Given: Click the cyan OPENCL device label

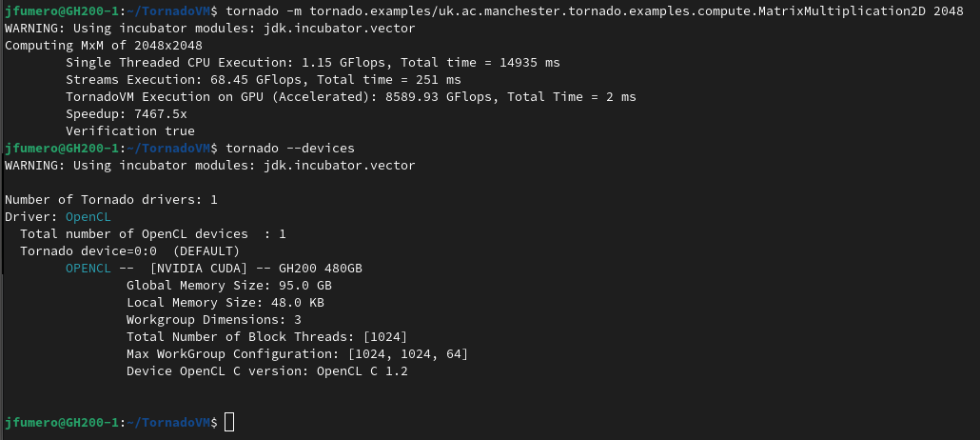Looking at the screenshot, I should [88, 269].
